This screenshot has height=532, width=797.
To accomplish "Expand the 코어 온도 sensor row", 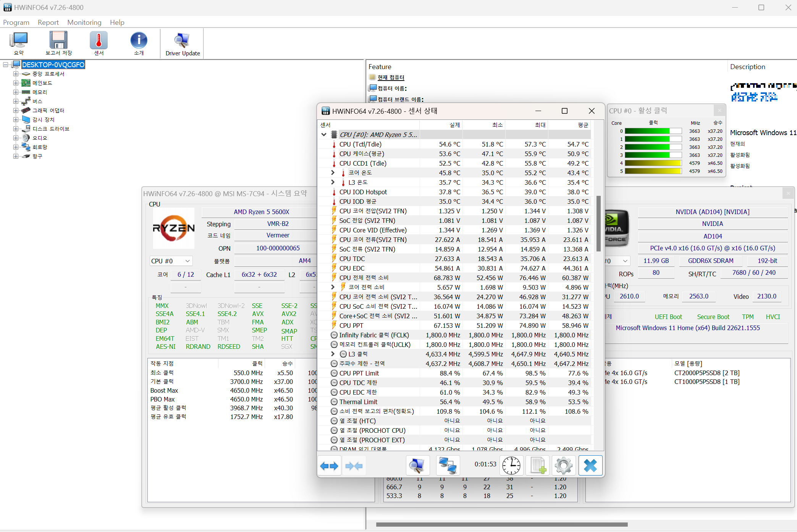I will click(333, 173).
